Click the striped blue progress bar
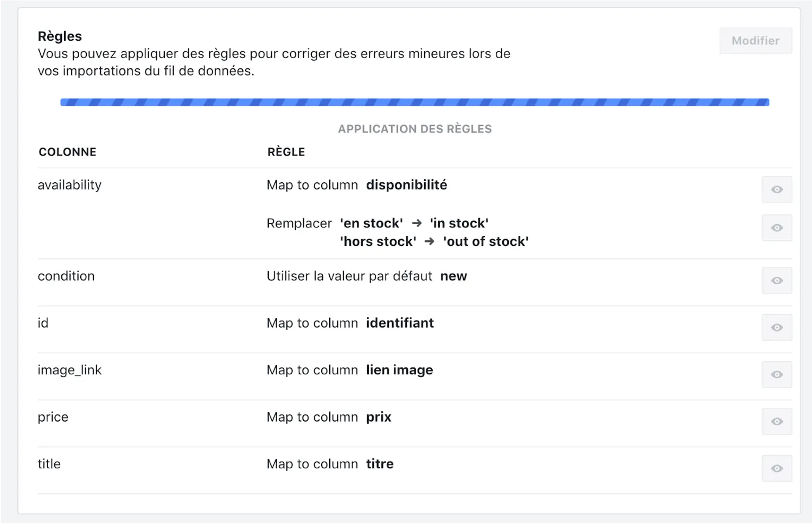This screenshot has height=523, width=812. click(x=414, y=102)
